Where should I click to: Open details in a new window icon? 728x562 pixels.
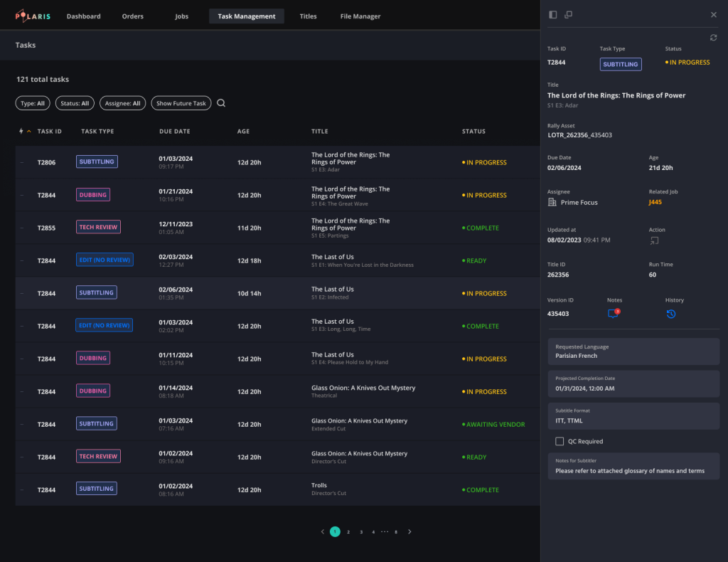click(x=569, y=15)
